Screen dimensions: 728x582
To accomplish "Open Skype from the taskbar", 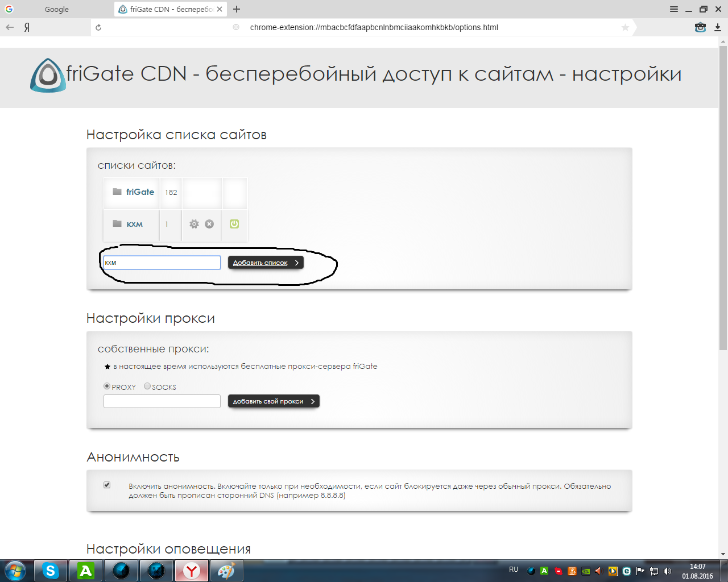I will point(51,571).
